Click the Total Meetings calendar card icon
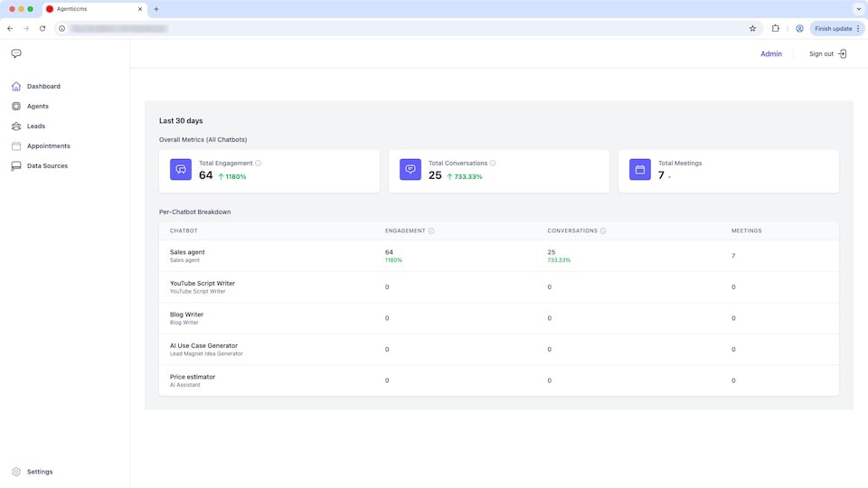 point(640,169)
